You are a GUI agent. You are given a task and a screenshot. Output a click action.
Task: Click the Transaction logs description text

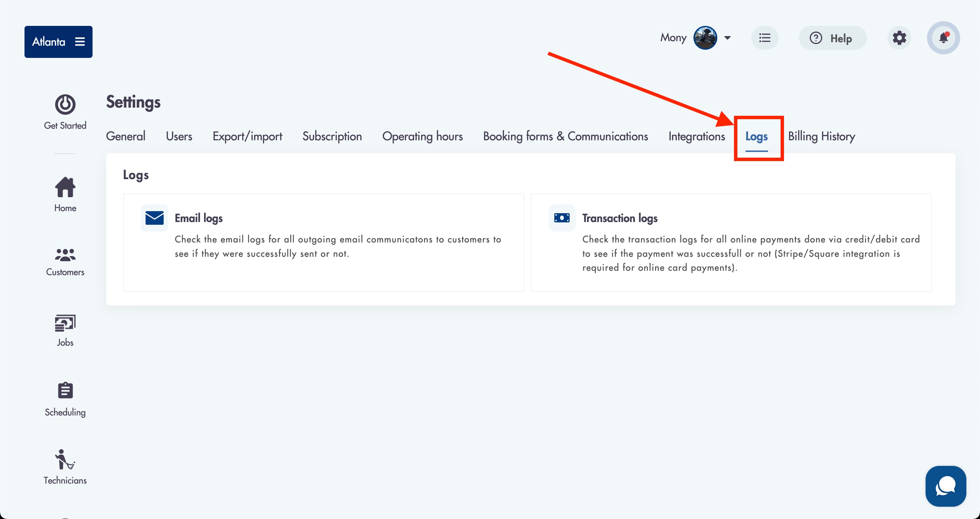click(x=751, y=253)
